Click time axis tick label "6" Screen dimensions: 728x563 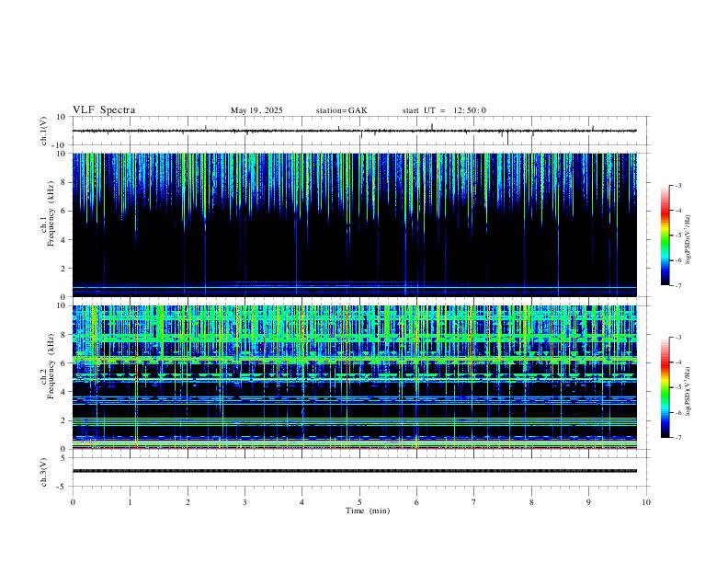tap(417, 502)
